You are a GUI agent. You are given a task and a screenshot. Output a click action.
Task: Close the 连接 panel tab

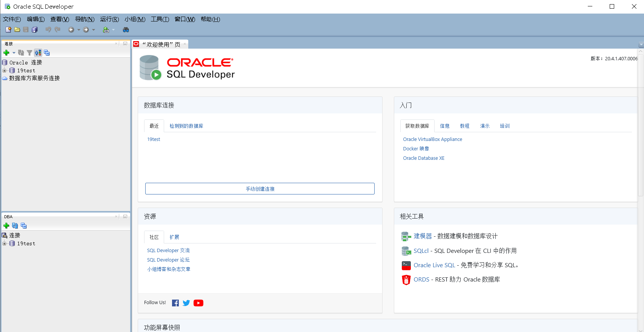[116, 44]
